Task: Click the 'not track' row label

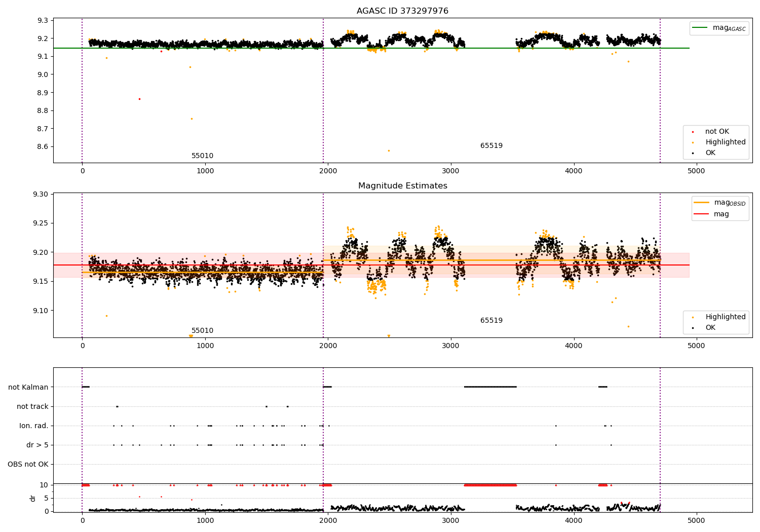Action: click(32, 407)
